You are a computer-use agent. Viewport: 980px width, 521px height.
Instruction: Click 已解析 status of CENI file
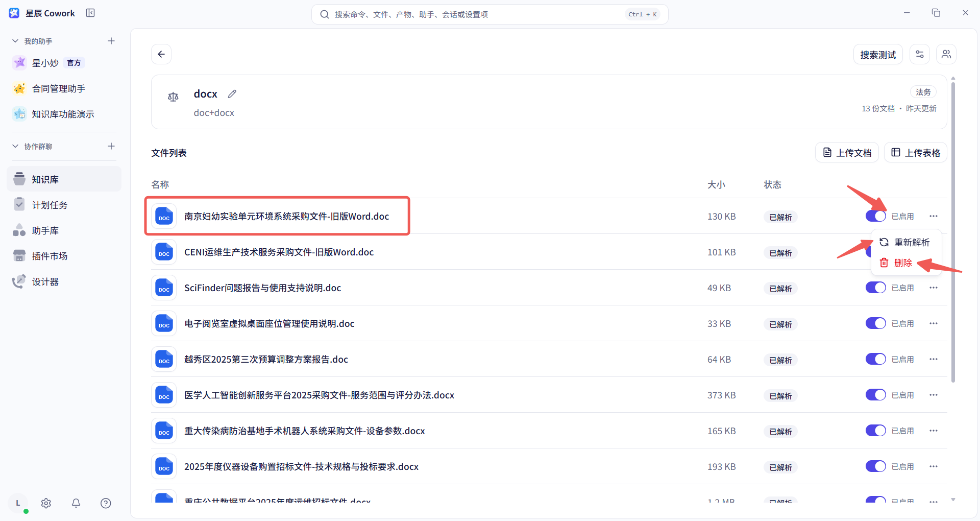pos(780,253)
